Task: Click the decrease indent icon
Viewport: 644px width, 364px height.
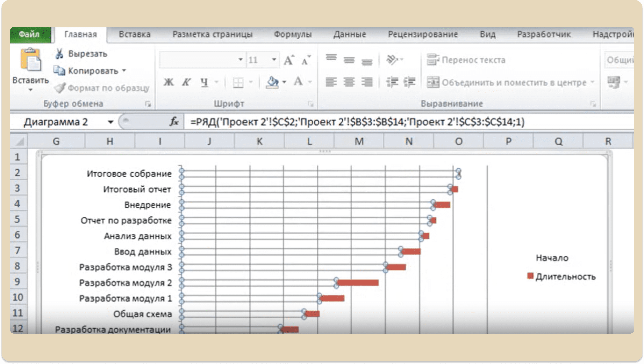Action: [x=392, y=82]
